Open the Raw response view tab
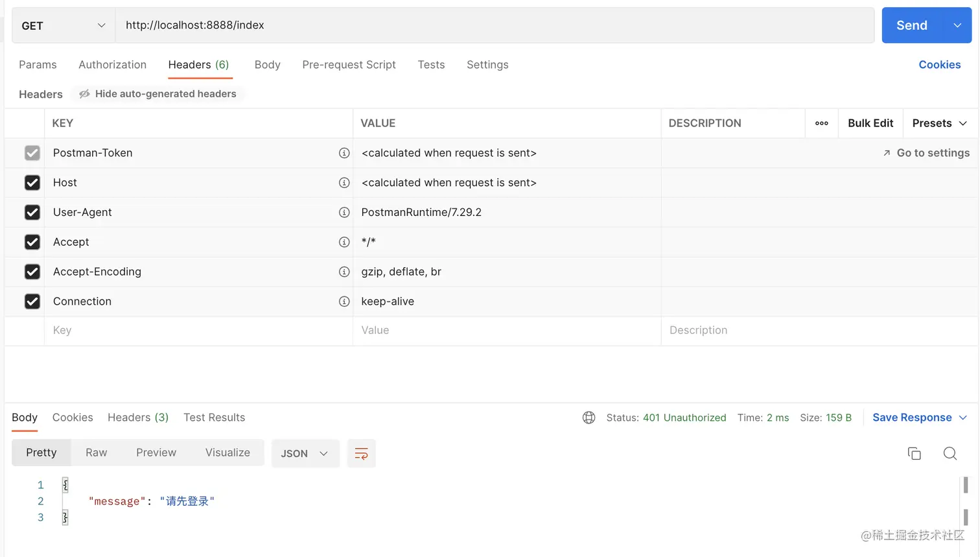This screenshot has height=557, width=980. click(96, 453)
